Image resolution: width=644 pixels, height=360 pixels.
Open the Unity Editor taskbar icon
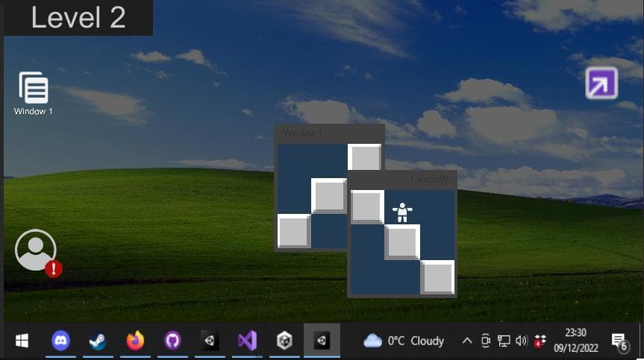210,341
